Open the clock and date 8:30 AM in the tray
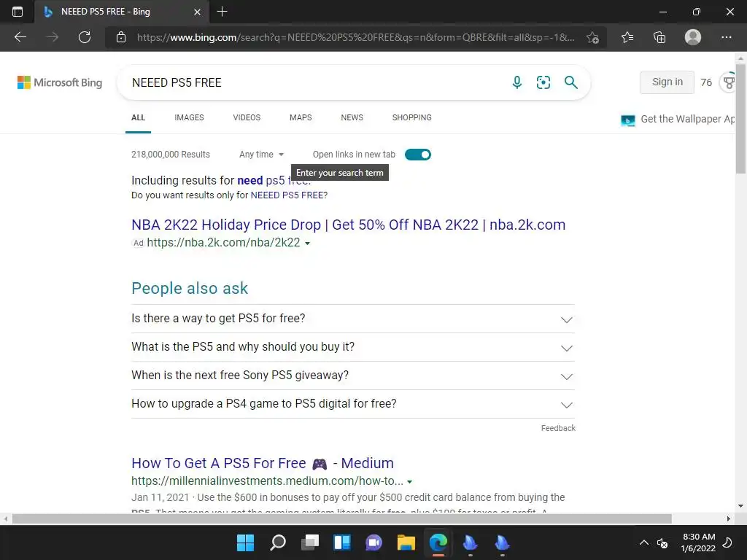This screenshot has width=747, height=560. (698, 542)
